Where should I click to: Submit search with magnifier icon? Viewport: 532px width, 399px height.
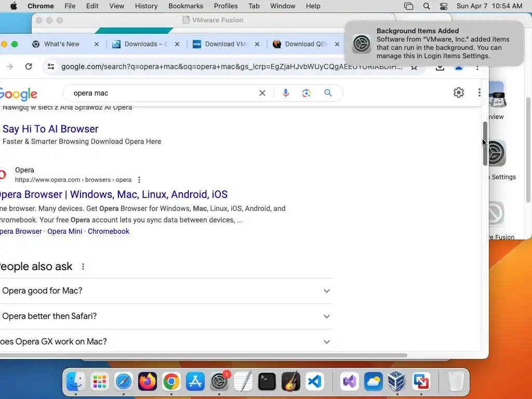pos(328,93)
